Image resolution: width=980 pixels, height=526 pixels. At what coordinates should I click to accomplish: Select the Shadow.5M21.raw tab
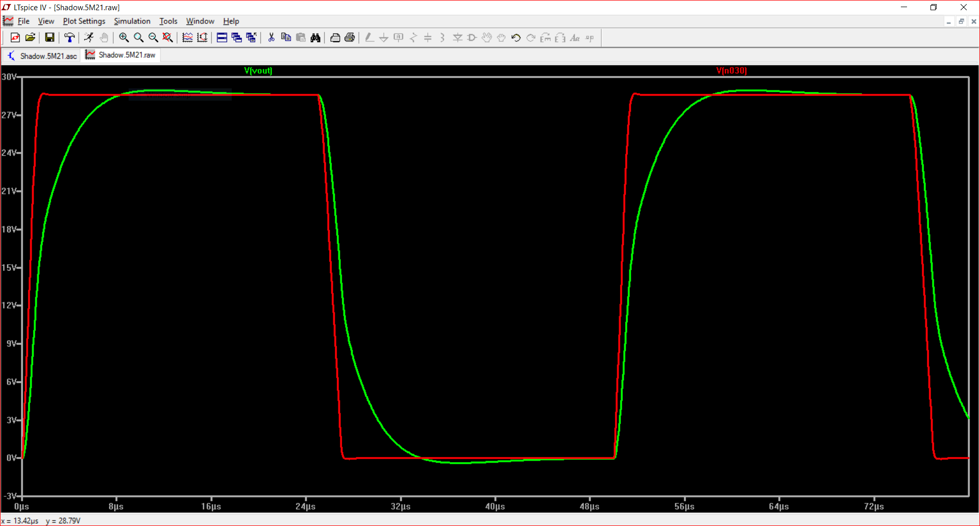120,55
